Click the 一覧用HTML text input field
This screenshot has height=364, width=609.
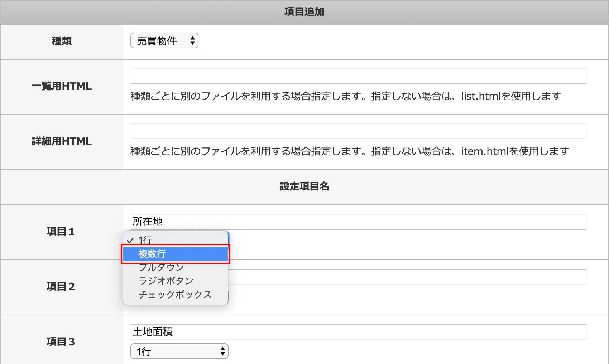coord(358,76)
